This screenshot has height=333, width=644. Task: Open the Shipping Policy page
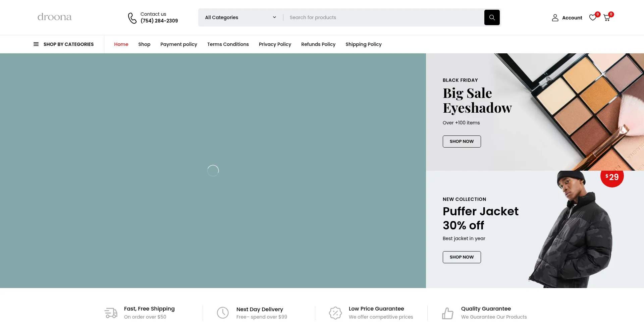[x=363, y=44]
